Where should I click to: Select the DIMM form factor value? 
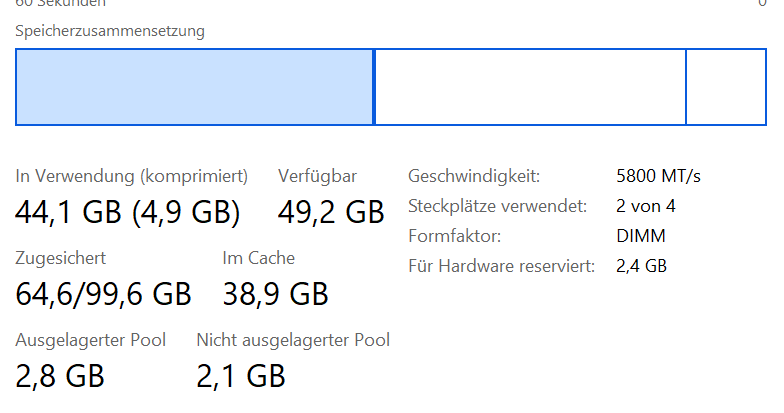[640, 236]
